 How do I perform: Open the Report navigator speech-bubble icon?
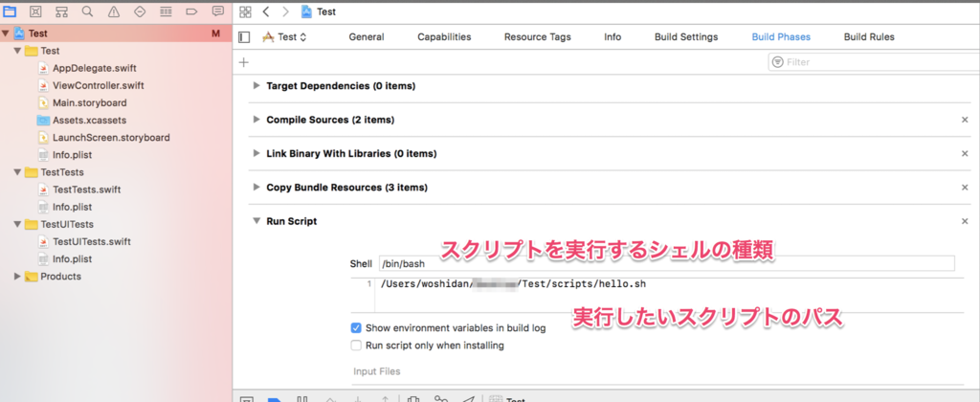tap(218, 11)
